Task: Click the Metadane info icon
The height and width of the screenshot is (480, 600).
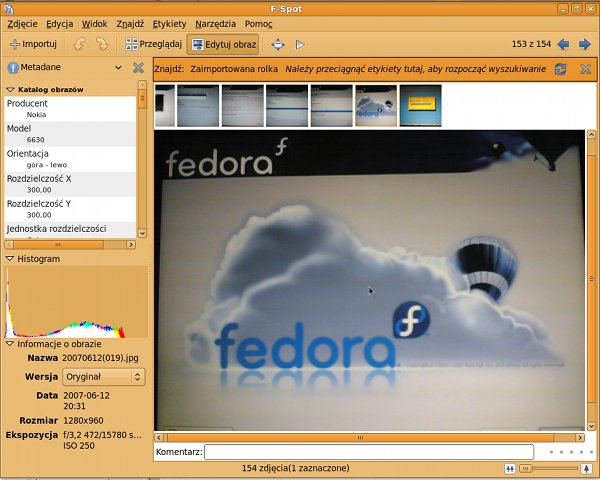Action: pyautogui.click(x=13, y=68)
